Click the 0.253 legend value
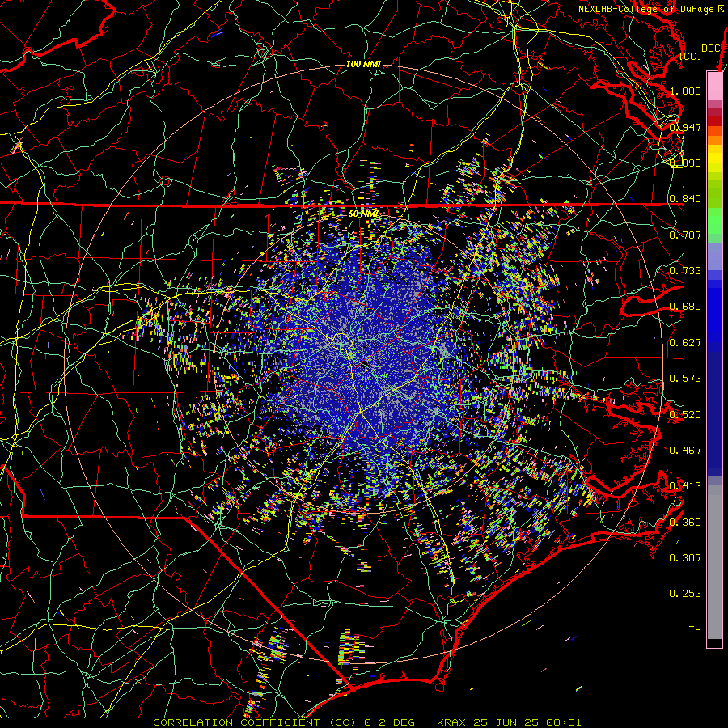728x728 pixels. pyautogui.click(x=685, y=594)
